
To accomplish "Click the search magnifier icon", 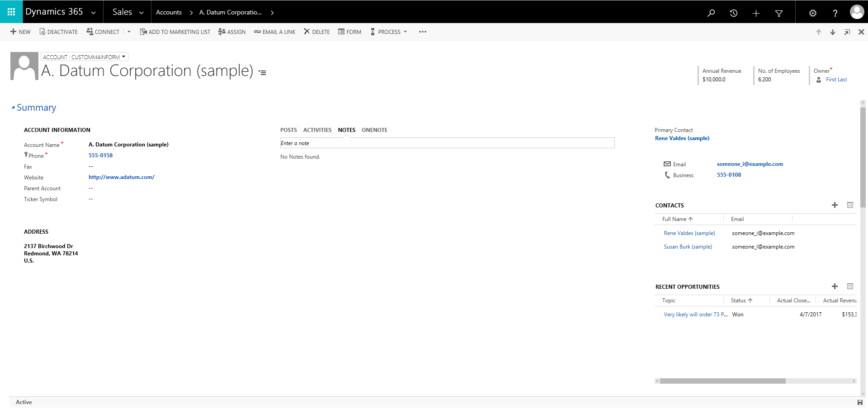I will click(x=711, y=13).
